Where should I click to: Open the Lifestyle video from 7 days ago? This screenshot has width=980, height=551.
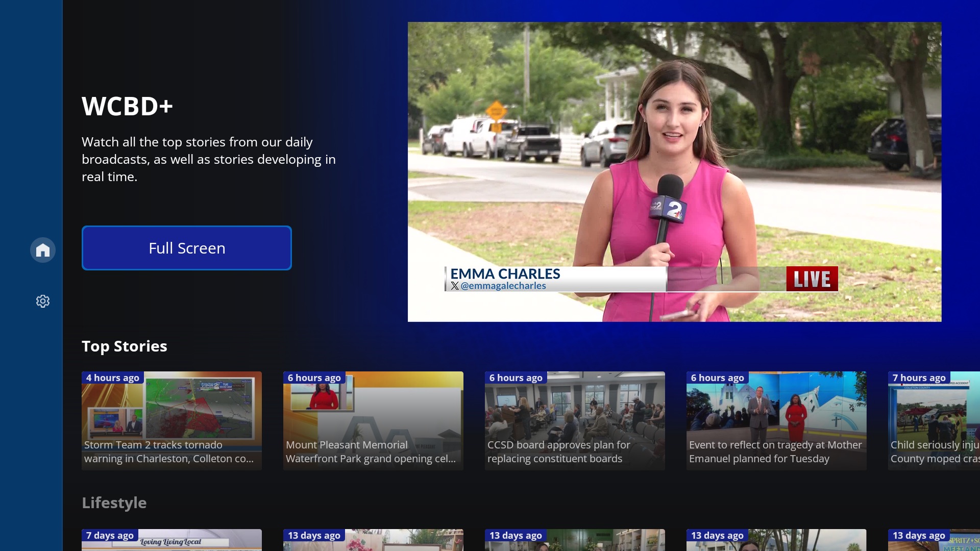pos(171,540)
